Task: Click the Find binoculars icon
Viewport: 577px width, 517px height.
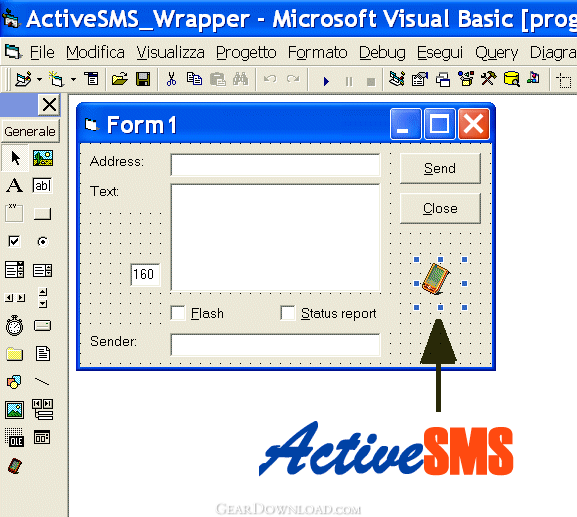Action: [240, 79]
